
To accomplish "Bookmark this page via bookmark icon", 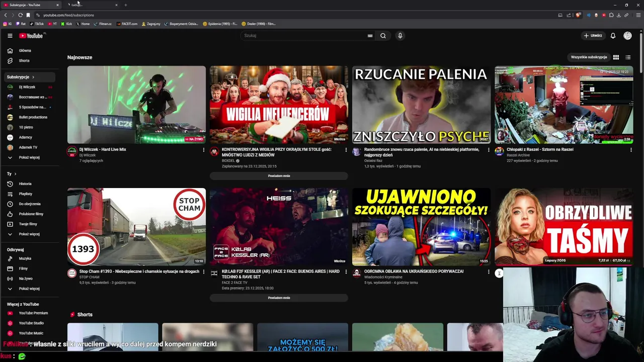I will click(x=28, y=15).
